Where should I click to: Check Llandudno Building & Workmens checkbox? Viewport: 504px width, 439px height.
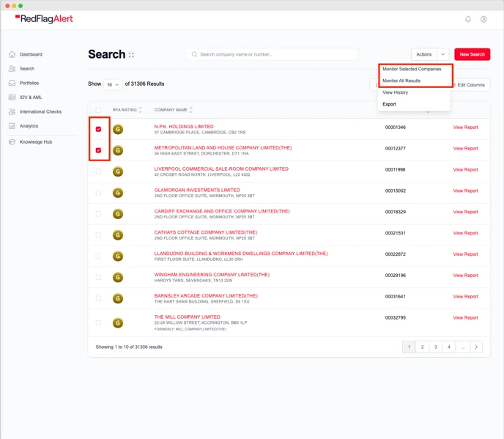(x=98, y=257)
